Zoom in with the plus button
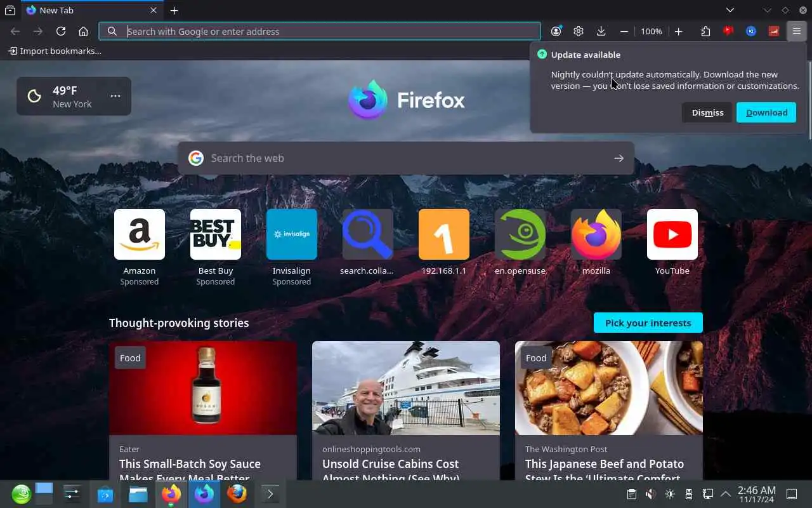This screenshot has height=508, width=812. click(x=678, y=31)
